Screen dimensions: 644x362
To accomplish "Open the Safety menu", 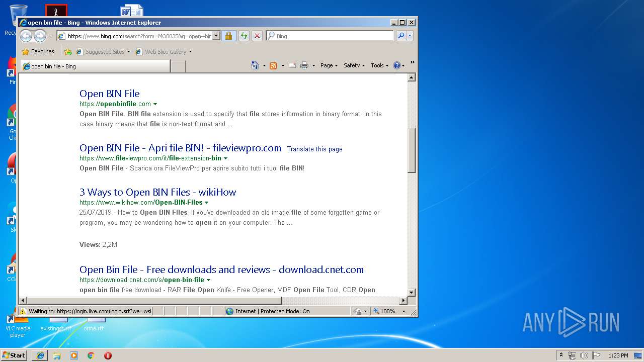I will click(354, 65).
